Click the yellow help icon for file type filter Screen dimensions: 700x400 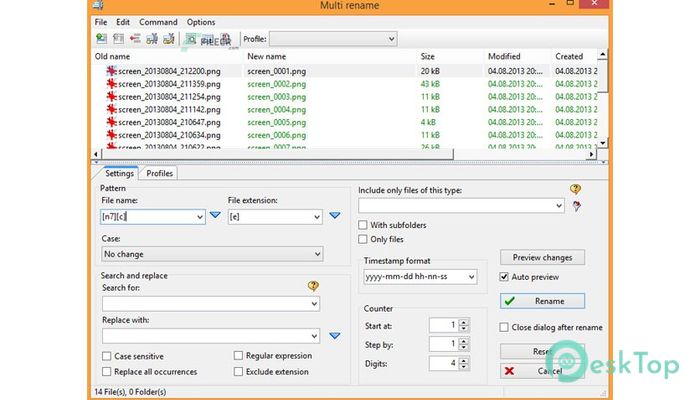tap(575, 189)
